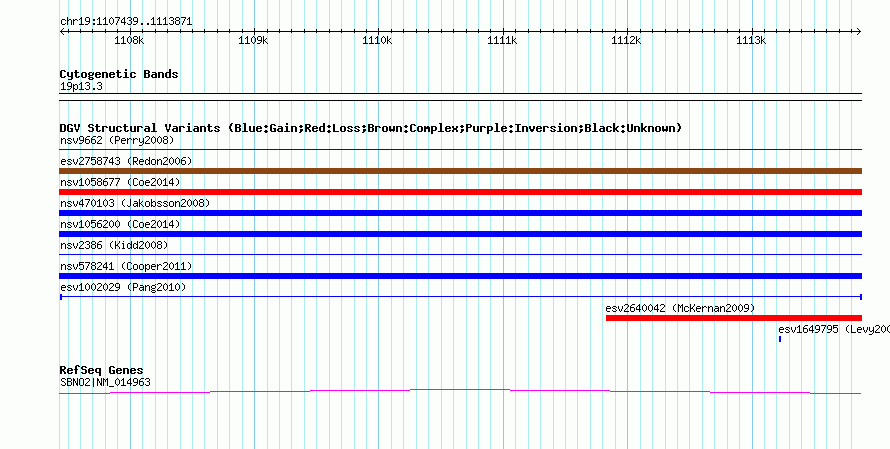Click the nsv9662 (Perry2008) variant label

tap(117, 140)
